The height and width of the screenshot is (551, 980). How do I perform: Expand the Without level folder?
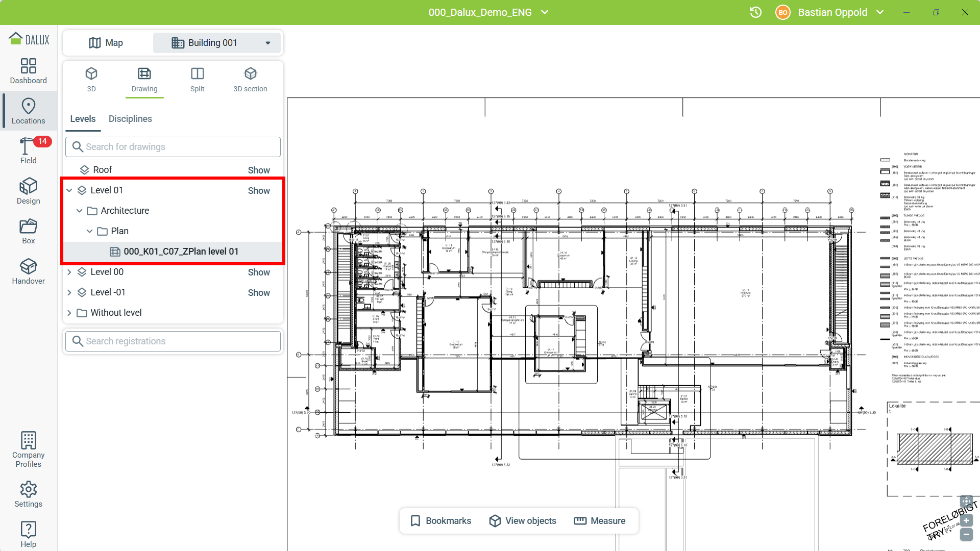69,313
